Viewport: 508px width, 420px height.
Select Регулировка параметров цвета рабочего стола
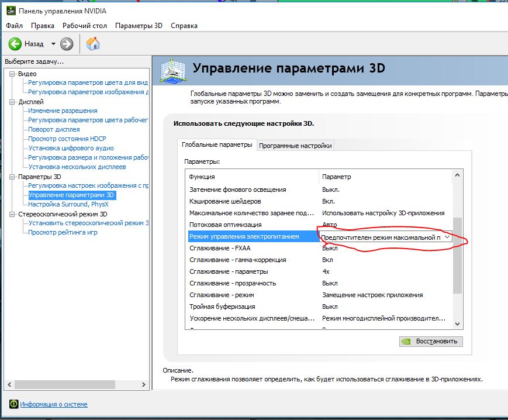click(x=88, y=121)
